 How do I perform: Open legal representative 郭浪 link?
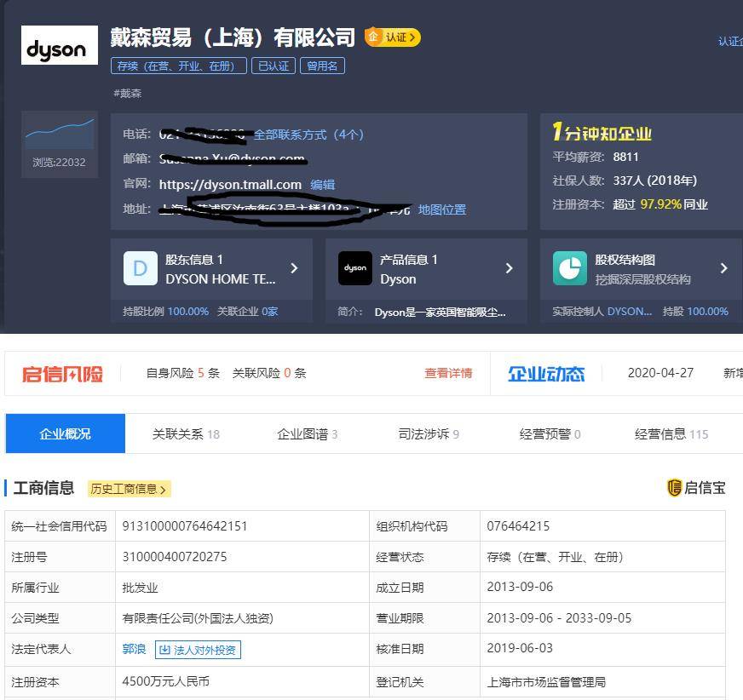click(x=134, y=649)
